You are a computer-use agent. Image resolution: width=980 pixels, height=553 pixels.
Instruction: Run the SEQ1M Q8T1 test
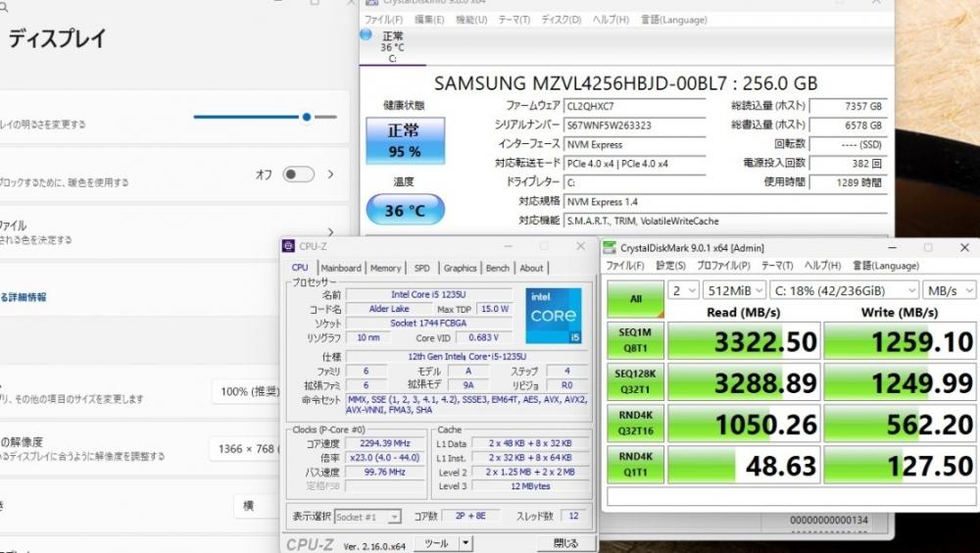click(635, 340)
